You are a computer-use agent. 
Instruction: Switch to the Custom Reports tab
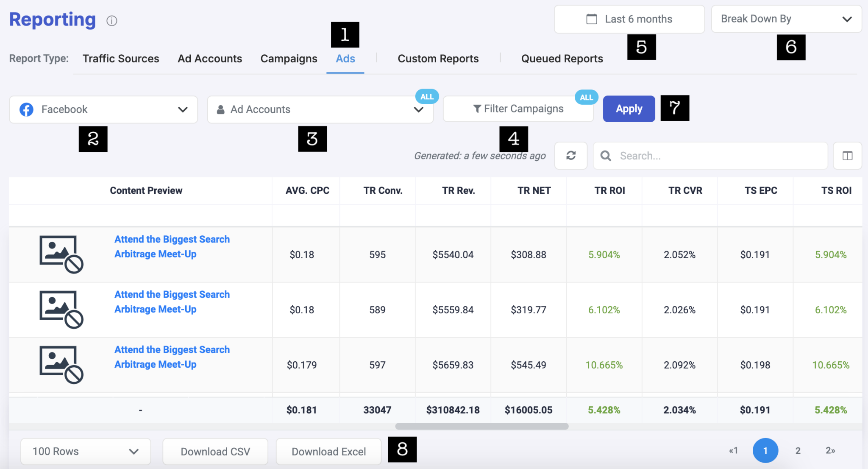[438, 59]
